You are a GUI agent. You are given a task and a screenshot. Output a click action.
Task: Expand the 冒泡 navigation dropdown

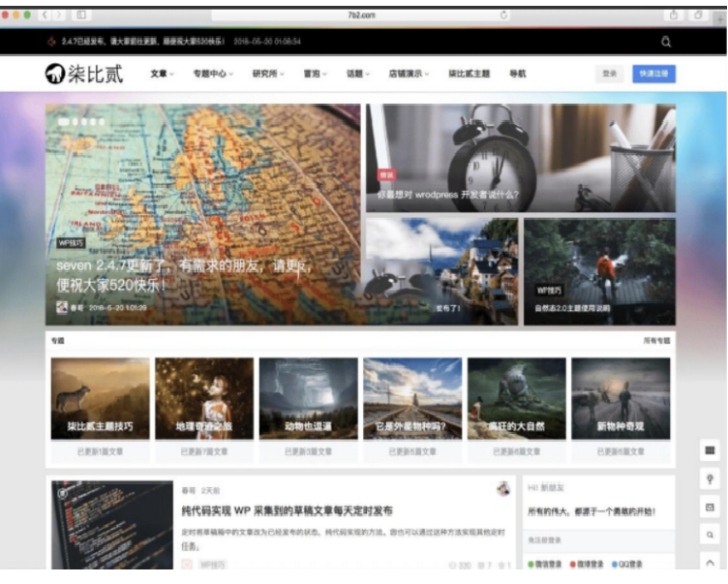pyautogui.click(x=315, y=74)
